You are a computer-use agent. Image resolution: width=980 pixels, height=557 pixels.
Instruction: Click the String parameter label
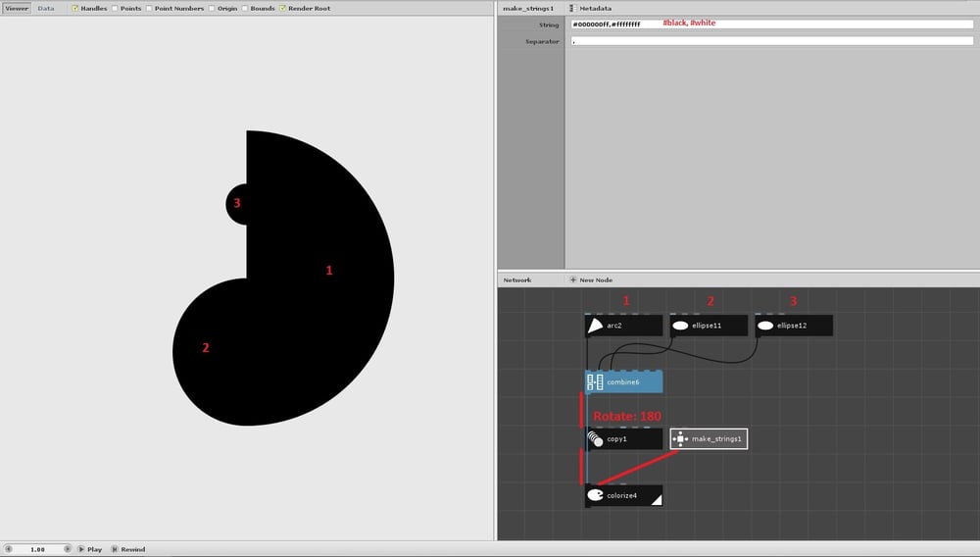[549, 25]
